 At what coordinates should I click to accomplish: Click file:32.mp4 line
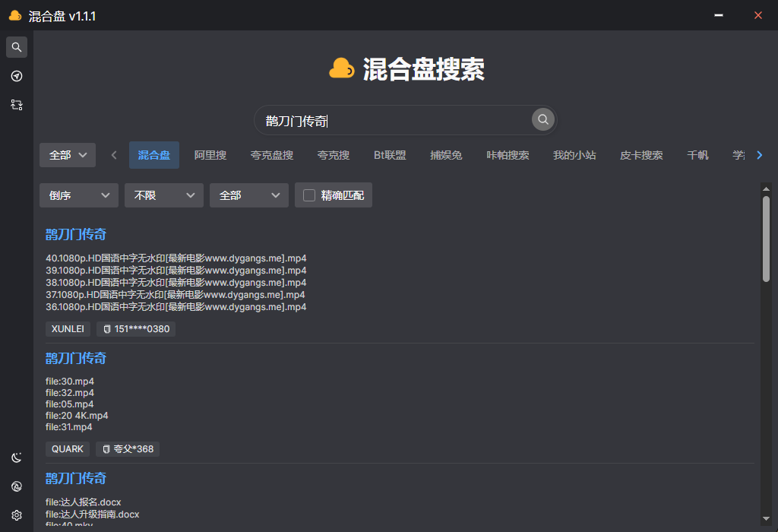pos(70,393)
